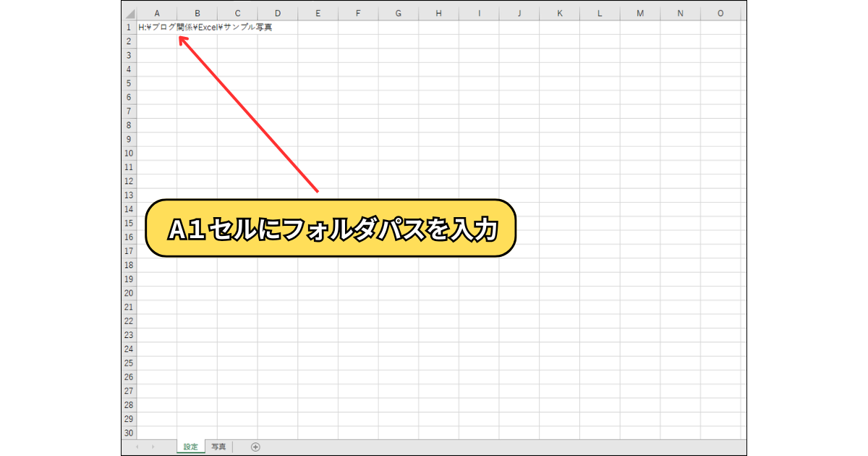
Task: Click column O header
Action: (720, 13)
